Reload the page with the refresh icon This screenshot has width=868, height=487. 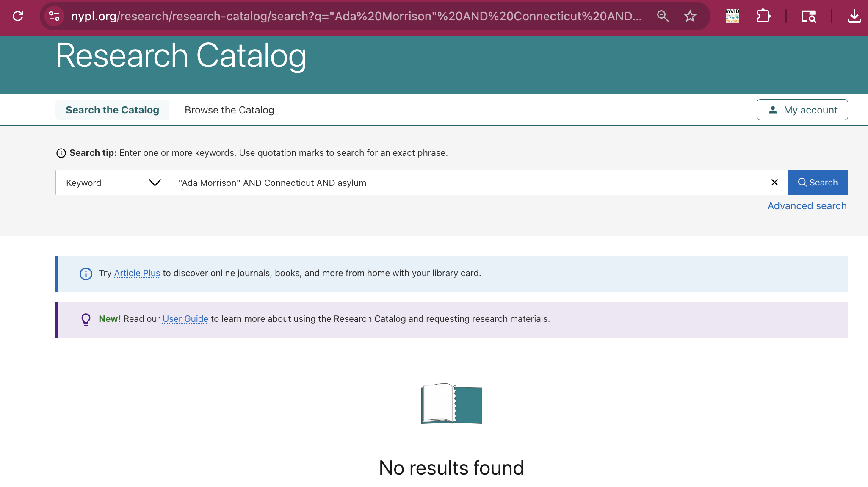(18, 16)
